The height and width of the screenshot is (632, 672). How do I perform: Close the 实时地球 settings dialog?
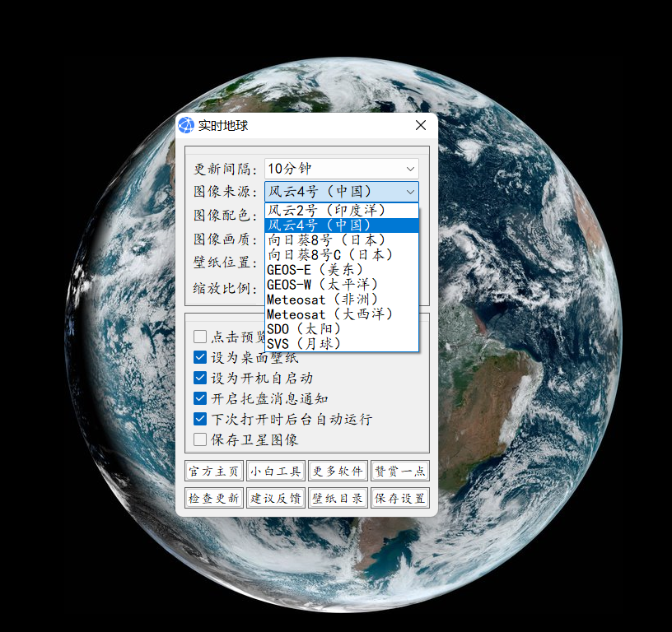click(420, 125)
